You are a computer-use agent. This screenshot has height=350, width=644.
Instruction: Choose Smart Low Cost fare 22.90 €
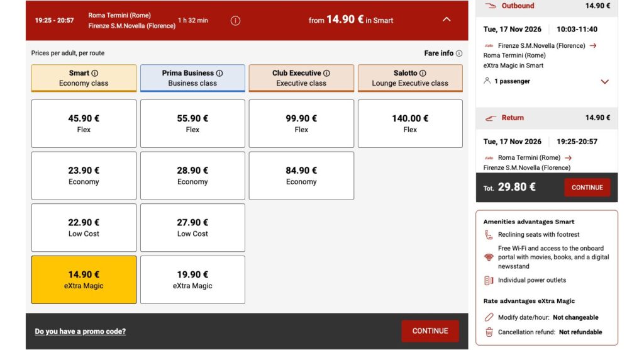coord(84,227)
